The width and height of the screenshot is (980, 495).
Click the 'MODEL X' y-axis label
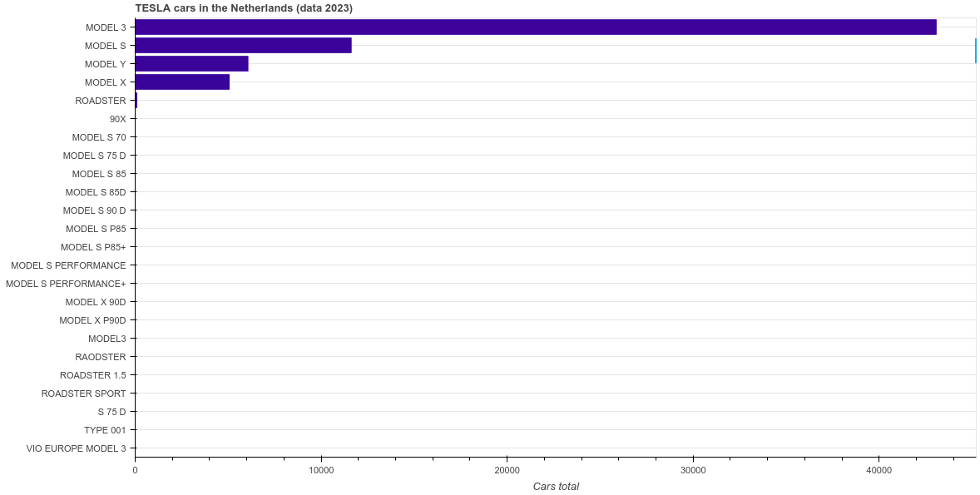pos(105,82)
